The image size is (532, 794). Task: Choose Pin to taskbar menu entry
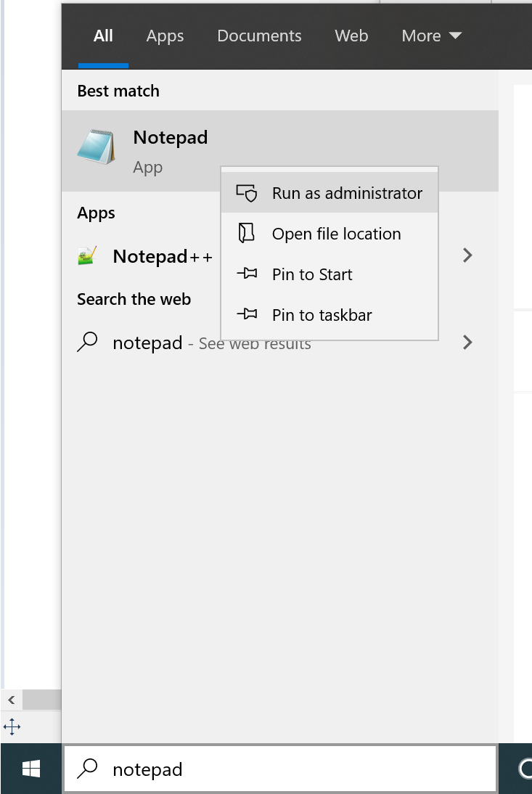click(x=322, y=315)
